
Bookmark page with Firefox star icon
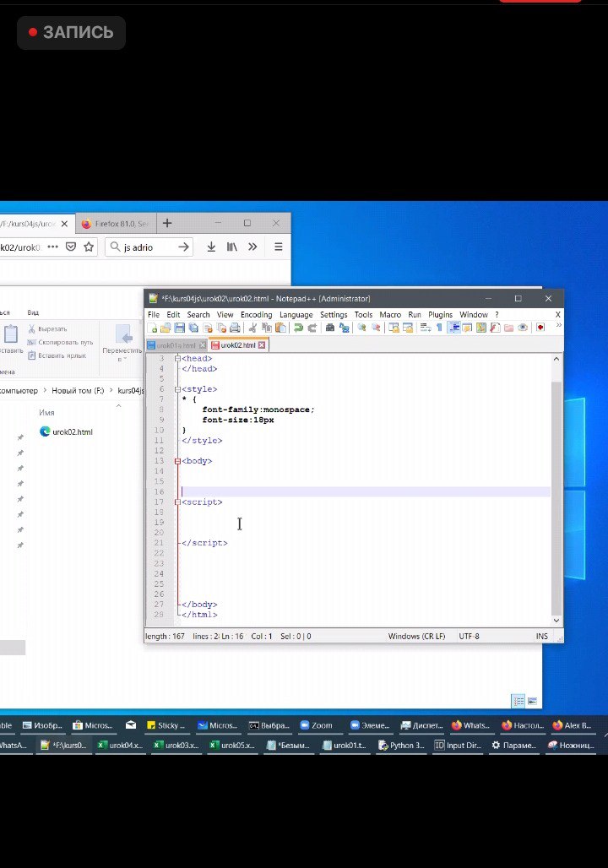pyautogui.click(x=89, y=247)
